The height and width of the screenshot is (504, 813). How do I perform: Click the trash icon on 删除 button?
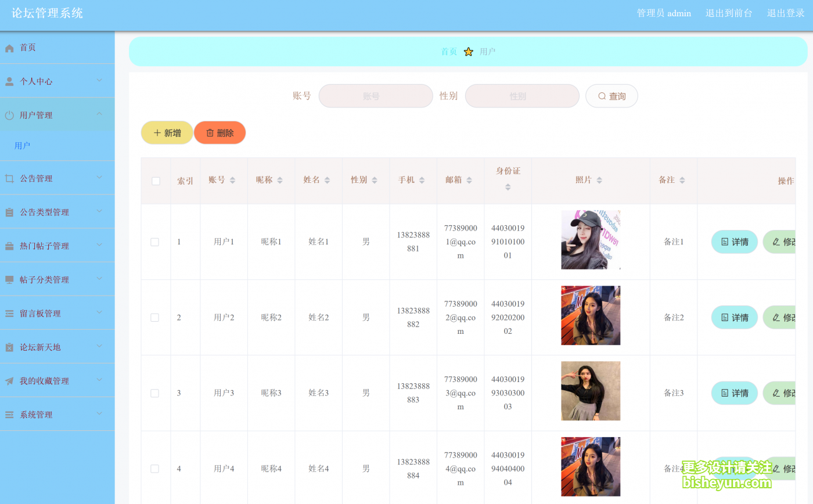[x=210, y=132]
